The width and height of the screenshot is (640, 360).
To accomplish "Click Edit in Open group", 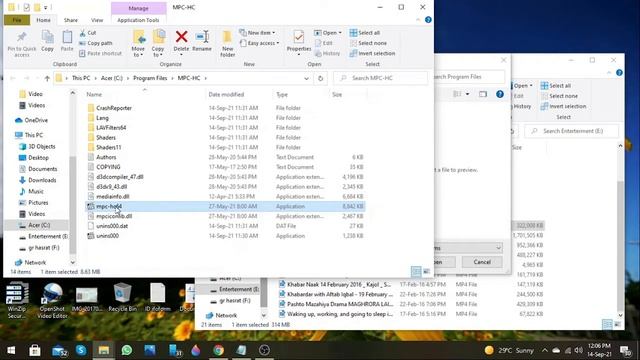I will [x=324, y=43].
